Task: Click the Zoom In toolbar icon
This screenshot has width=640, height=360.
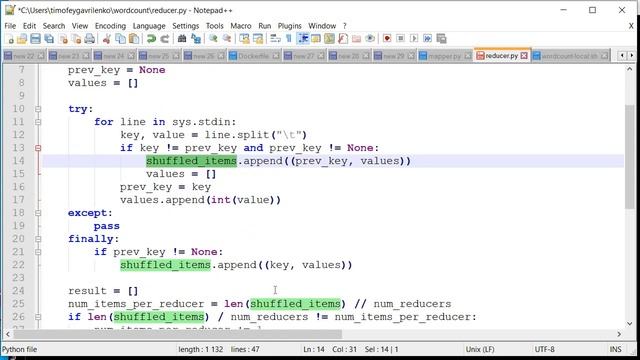Action: [213, 39]
